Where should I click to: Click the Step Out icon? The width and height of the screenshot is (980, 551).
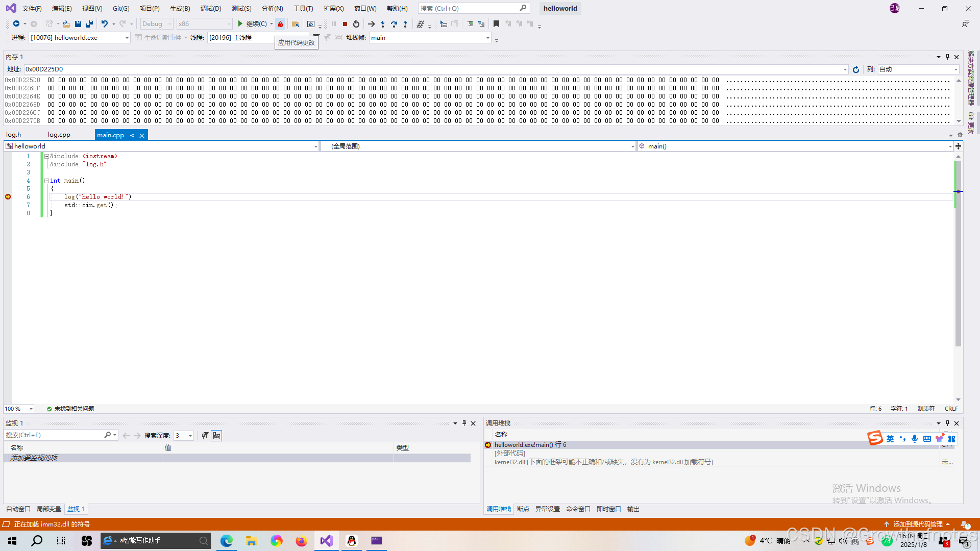(405, 24)
